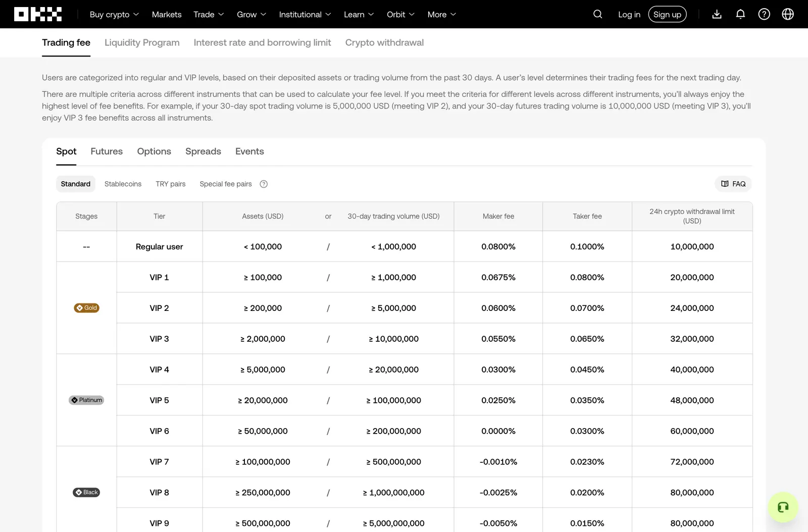The height and width of the screenshot is (532, 808).
Task: Click the VIP 1 tier cell
Action: coord(160,278)
